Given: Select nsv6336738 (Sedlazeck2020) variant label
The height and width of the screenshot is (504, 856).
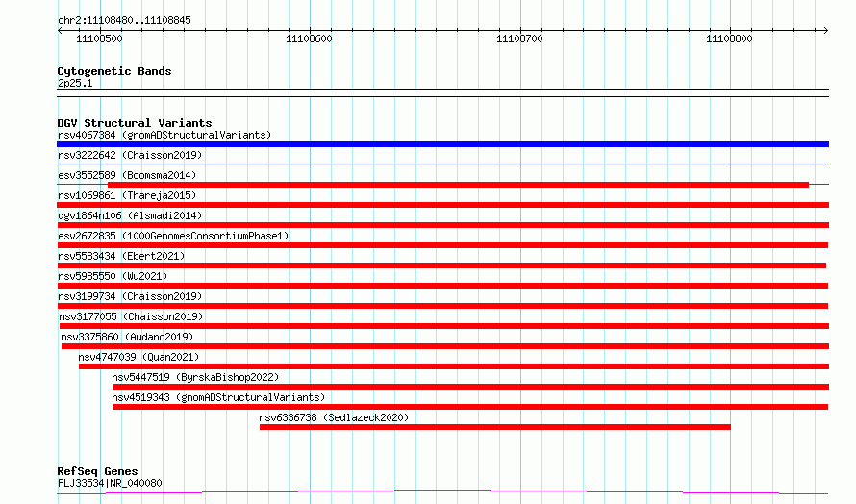Looking at the screenshot, I should click(334, 417).
